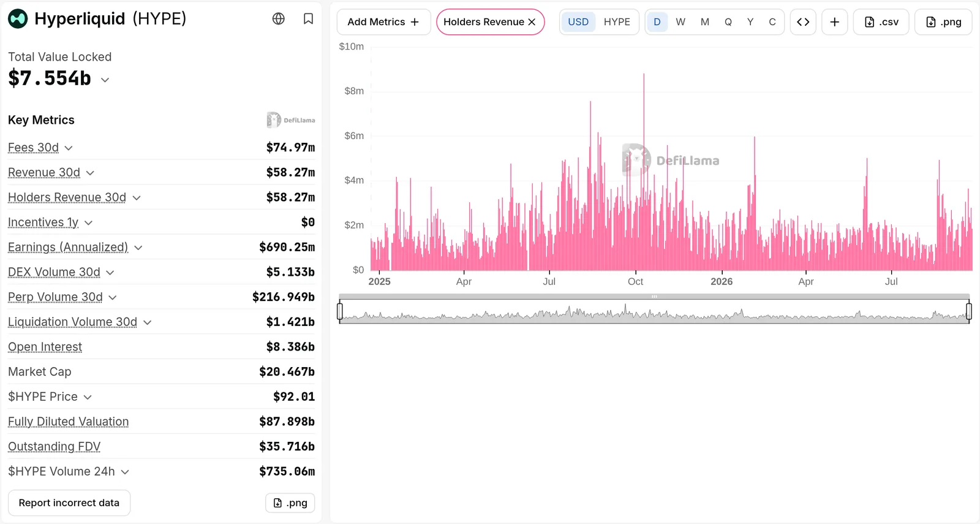
Task: Click the plus icon next to embed button
Action: click(835, 22)
